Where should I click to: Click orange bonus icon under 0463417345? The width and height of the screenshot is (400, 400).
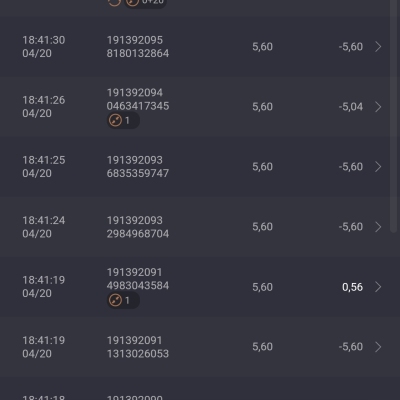115,120
